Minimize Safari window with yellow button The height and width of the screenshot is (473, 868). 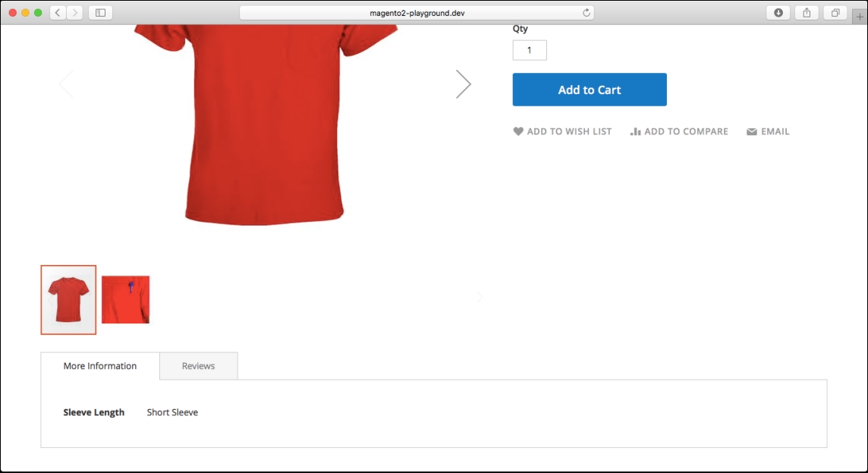coord(26,13)
